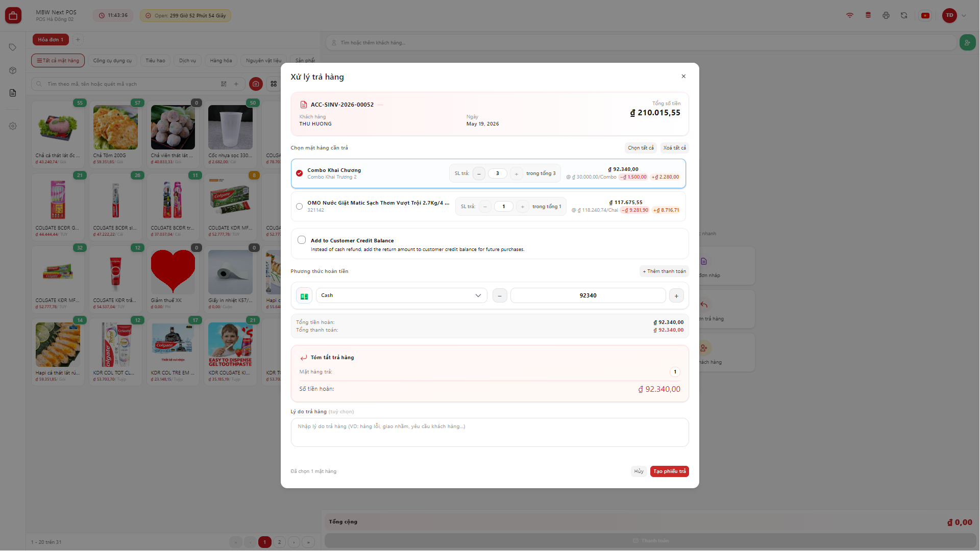Increase OMO Nước Giặt return quantity
980x551 pixels.
click(522, 207)
